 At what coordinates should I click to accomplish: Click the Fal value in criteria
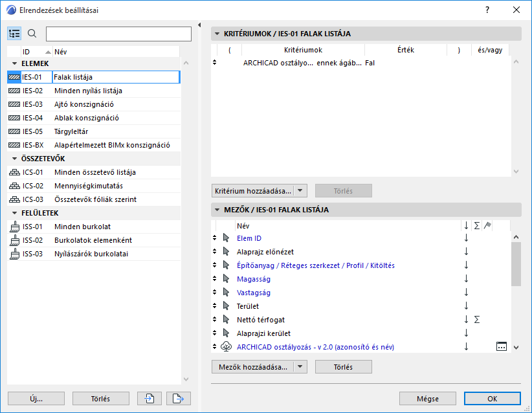370,63
